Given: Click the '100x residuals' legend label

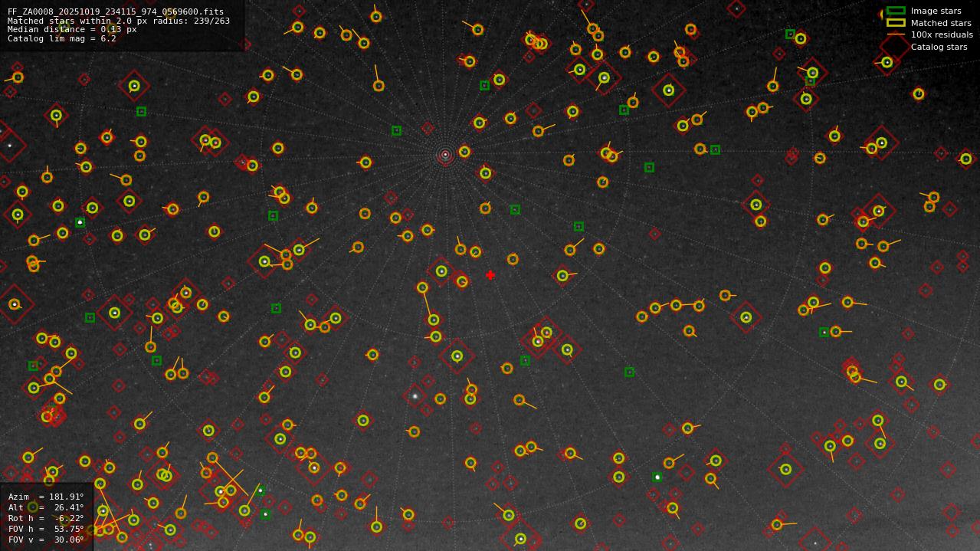Looking at the screenshot, I should 942,35.
